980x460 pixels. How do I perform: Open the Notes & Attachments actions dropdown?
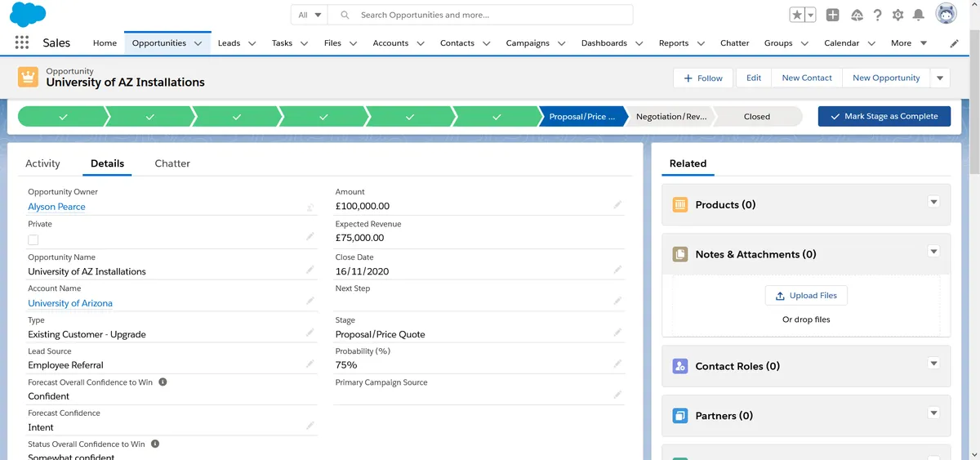point(934,252)
